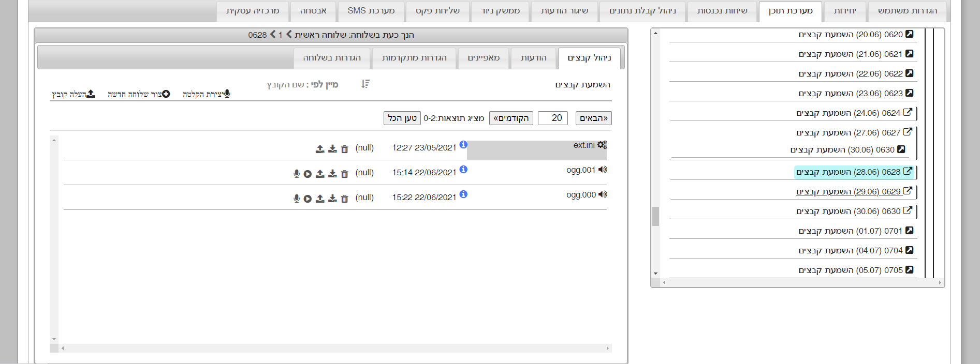
Task: Download the ogg.001 file
Action: [x=332, y=174]
